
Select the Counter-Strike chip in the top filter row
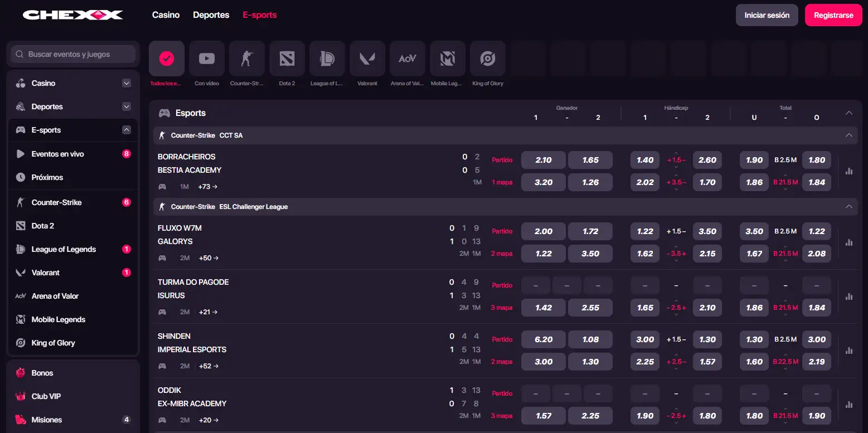pos(247,58)
